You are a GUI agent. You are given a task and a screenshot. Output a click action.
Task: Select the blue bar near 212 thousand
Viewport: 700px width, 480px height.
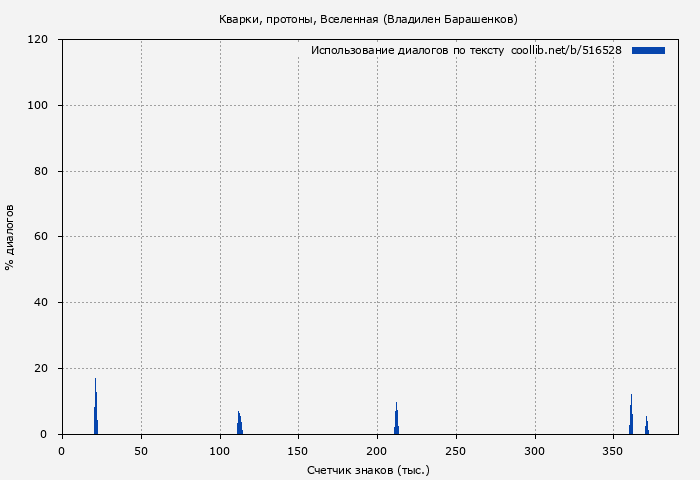point(397,420)
